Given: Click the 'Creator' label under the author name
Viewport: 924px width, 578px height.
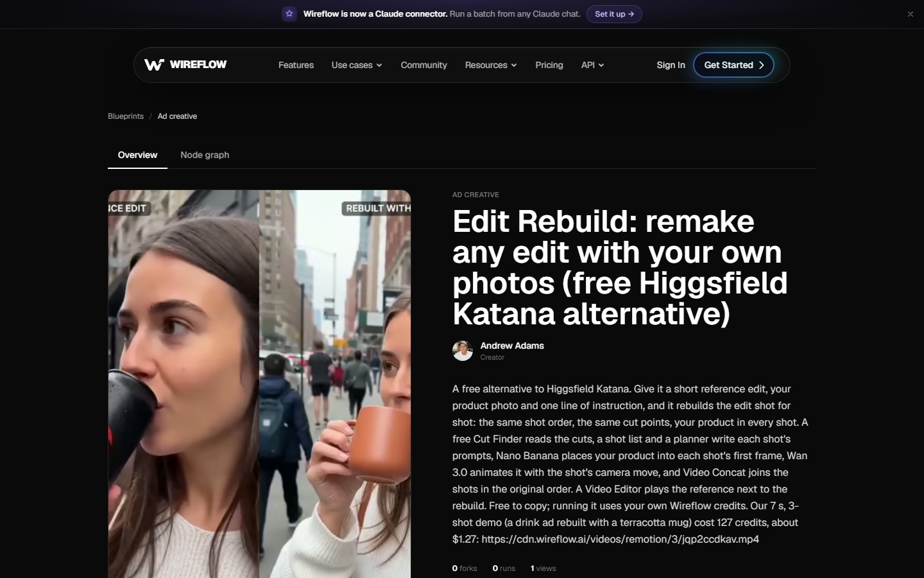Looking at the screenshot, I should click(x=492, y=357).
